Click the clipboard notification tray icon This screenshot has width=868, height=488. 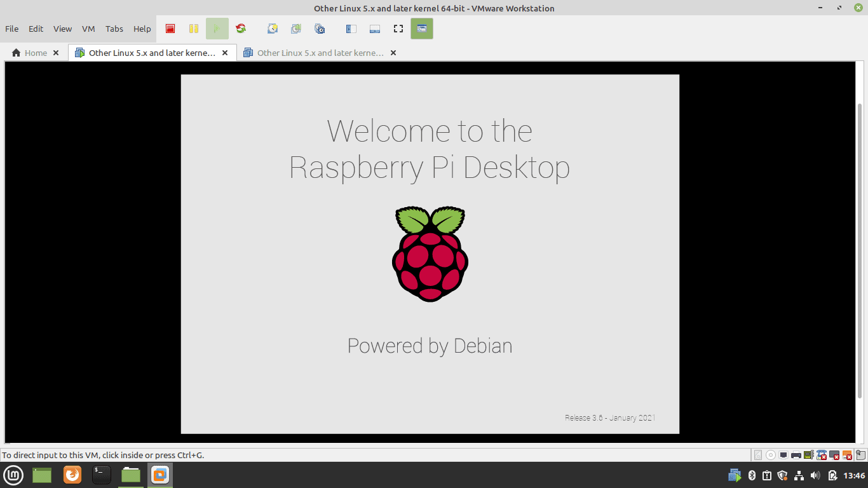tap(767, 475)
